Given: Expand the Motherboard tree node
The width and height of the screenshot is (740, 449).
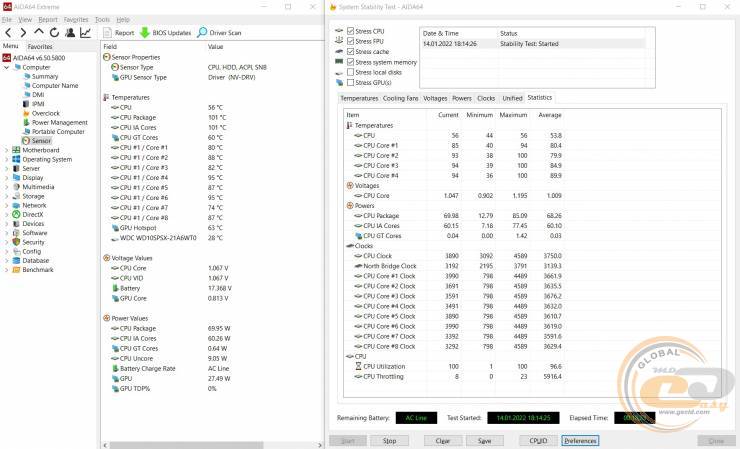Looking at the screenshot, I should (6, 150).
